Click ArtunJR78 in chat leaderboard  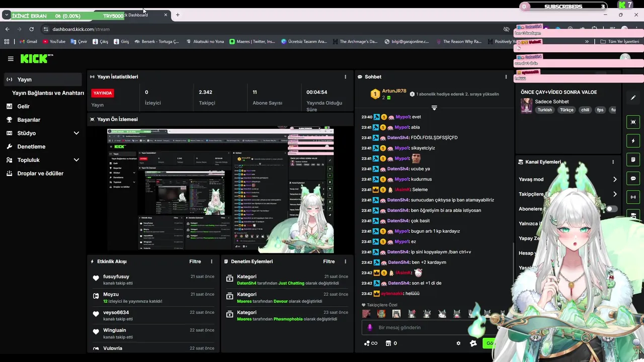[x=394, y=91]
